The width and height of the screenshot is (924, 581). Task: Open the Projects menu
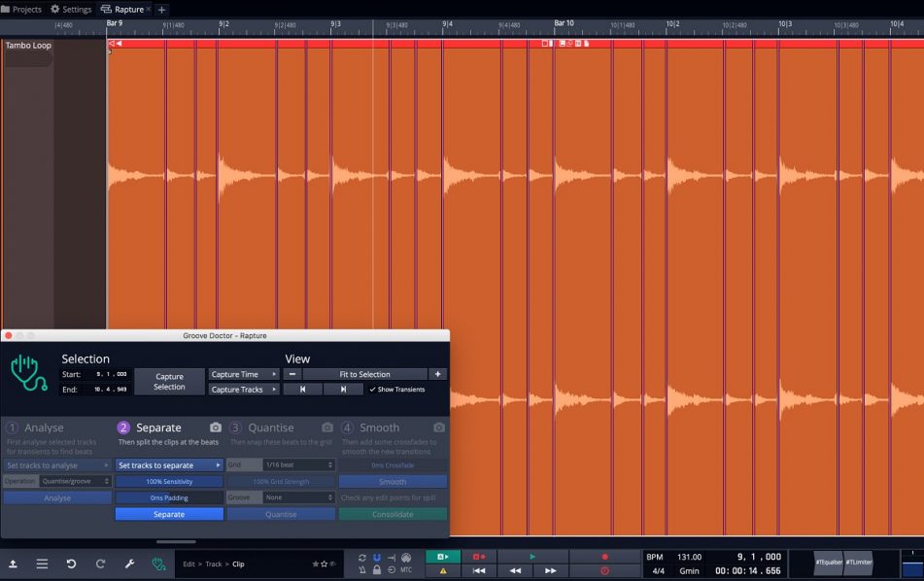point(24,8)
